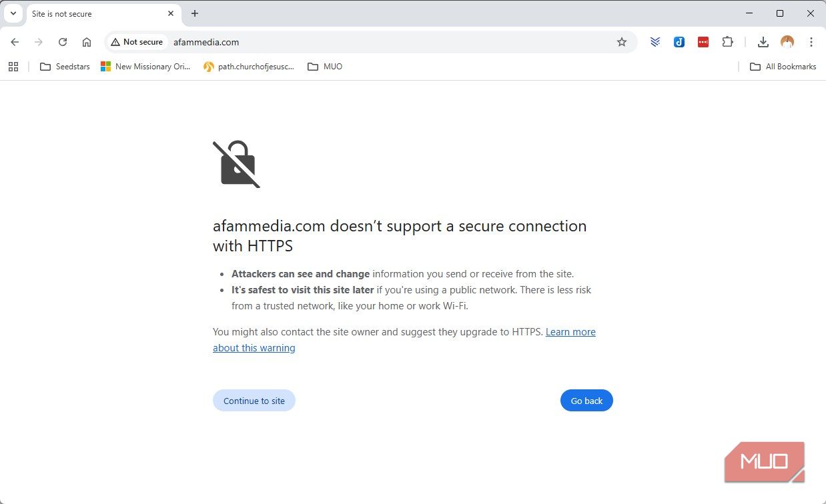
Task: Click the back navigation arrow
Action: click(15, 42)
